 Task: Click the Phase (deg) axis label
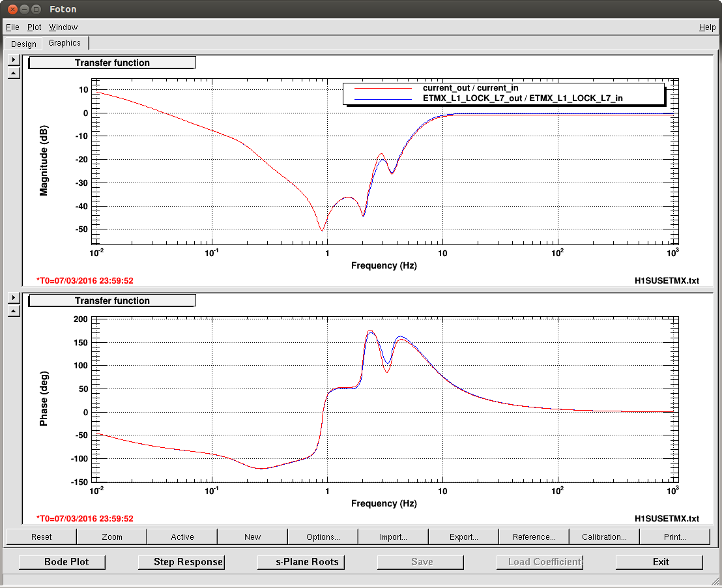click(x=44, y=398)
